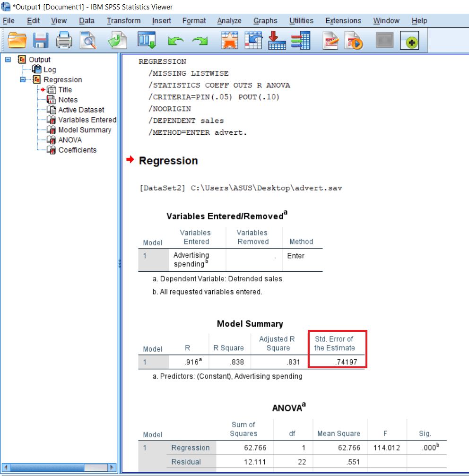469x476 pixels.
Task: Select the Log item in outline
Action: tap(50, 69)
